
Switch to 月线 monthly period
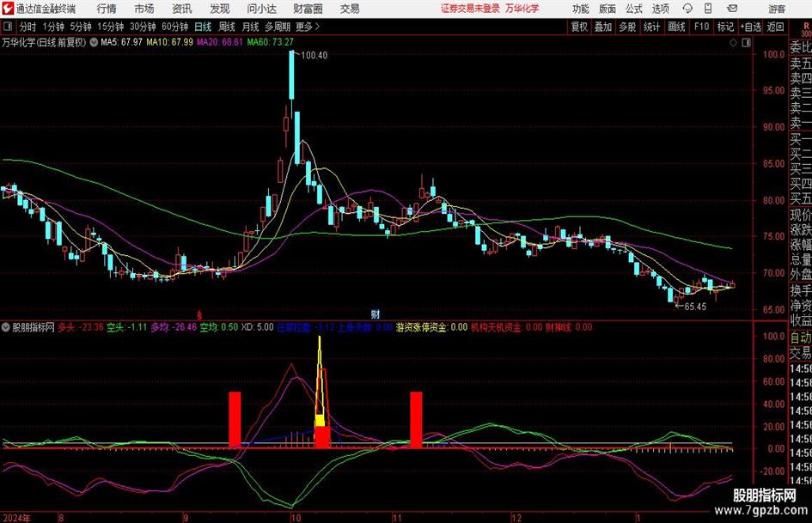(251, 27)
